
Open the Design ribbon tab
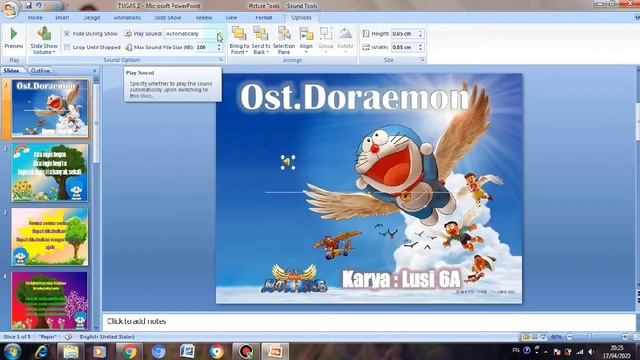click(x=92, y=18)
